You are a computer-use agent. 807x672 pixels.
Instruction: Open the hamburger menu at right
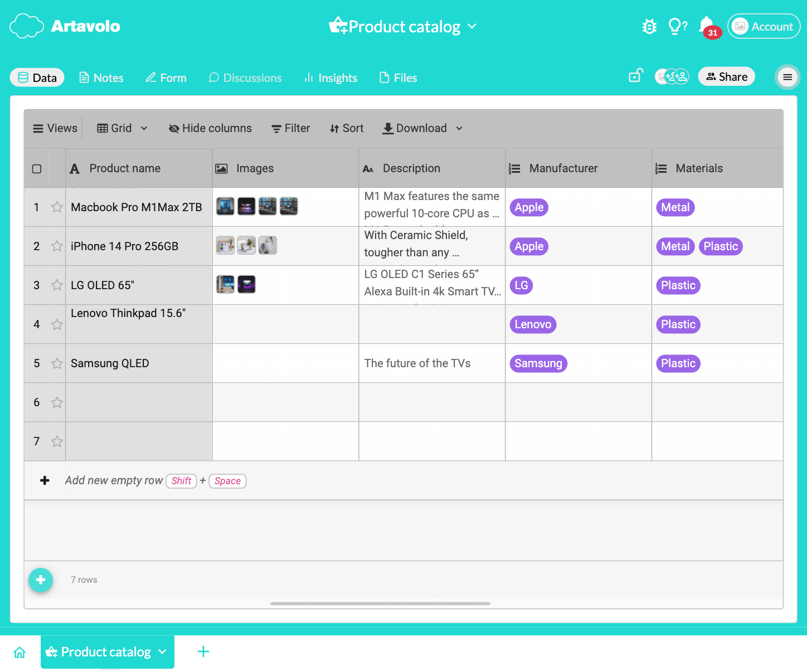click(x=787, y=77)
